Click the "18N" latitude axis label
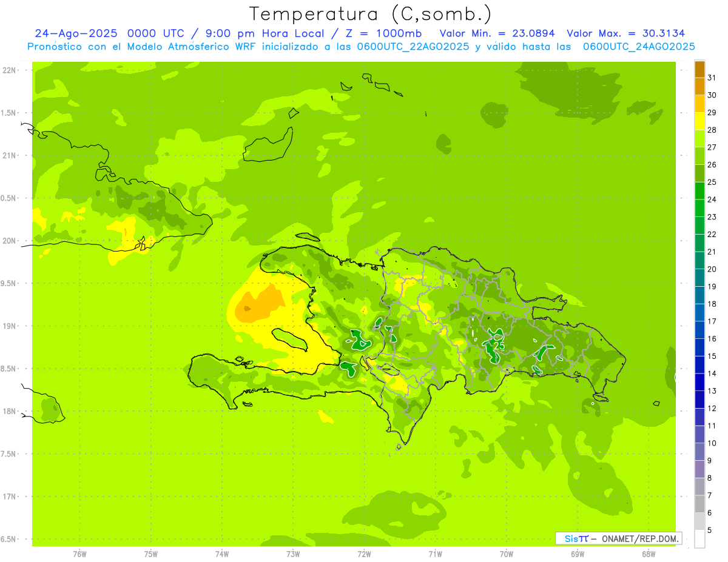 [9, 411]
